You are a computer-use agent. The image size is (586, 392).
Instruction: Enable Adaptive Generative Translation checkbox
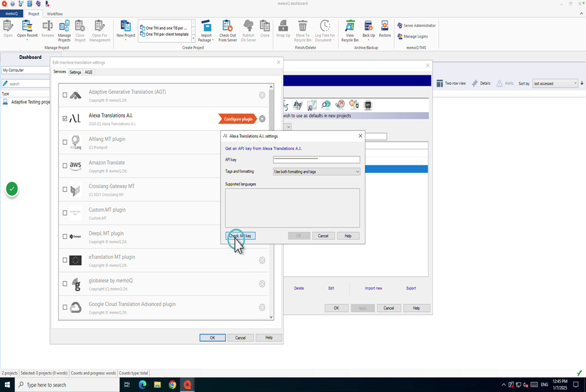65,95
